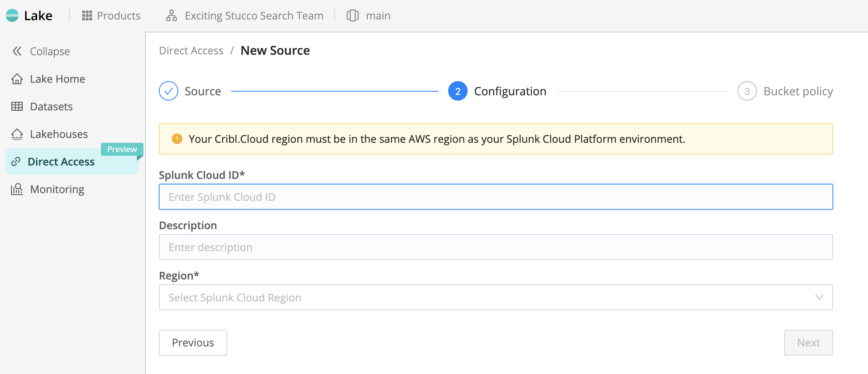Focus the Description input field
This screenshot has height=374, width=868.
pos(496,247)
